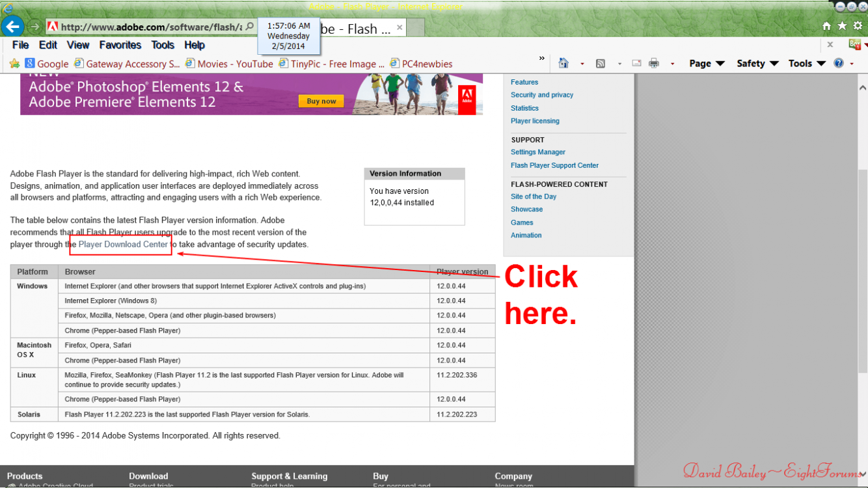Open the Help menu

pyautogui.click(x=195, y=45)
